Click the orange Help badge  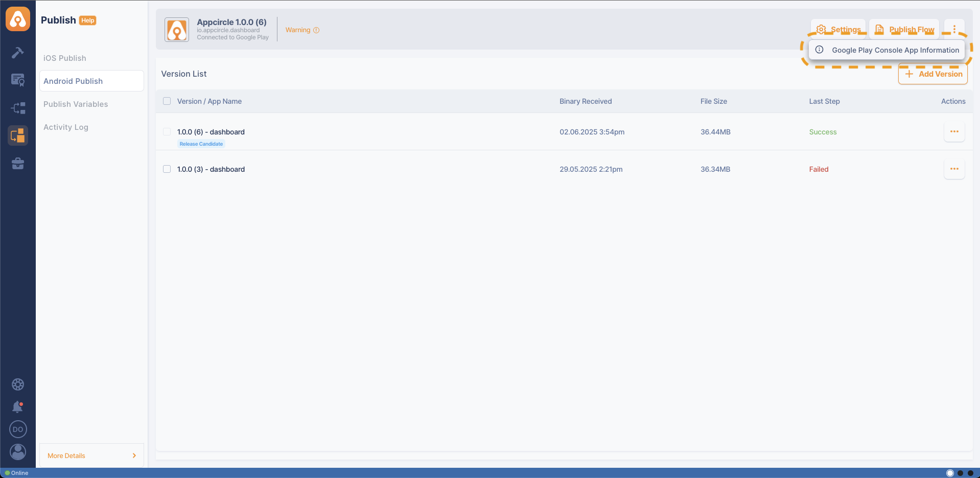[x=88, y=20]
